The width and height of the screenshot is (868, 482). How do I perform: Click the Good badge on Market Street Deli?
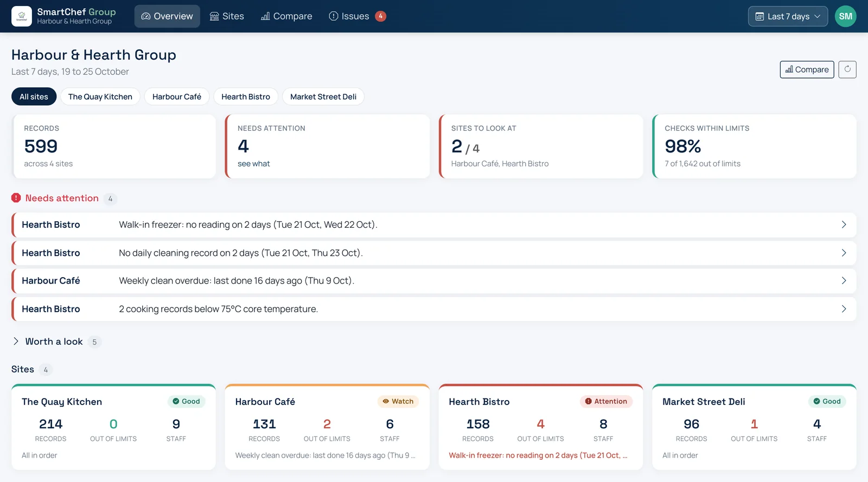click(x=827, y=401)
